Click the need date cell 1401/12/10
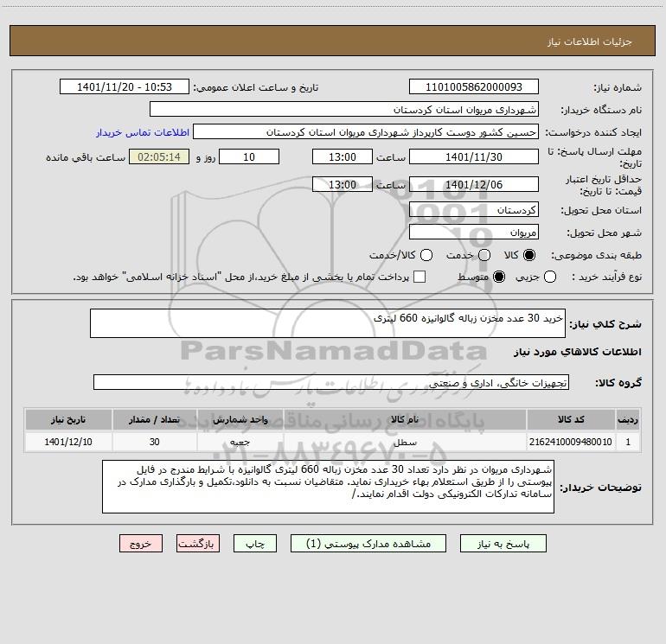 (68, 442)
